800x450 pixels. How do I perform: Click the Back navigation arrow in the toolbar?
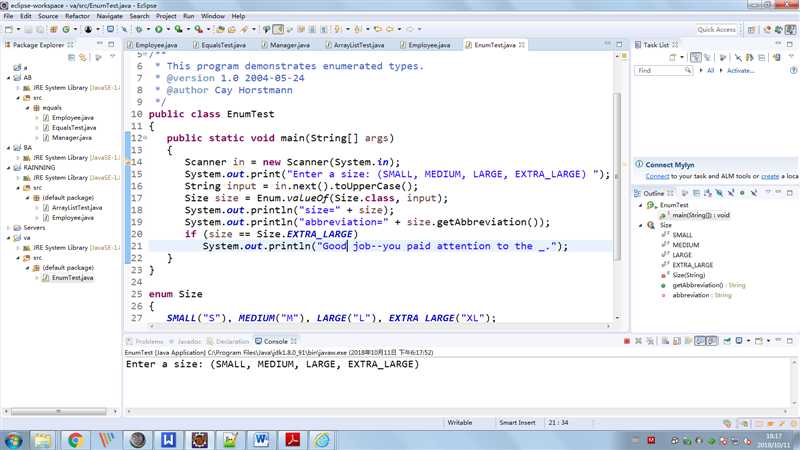coord(390,29)
